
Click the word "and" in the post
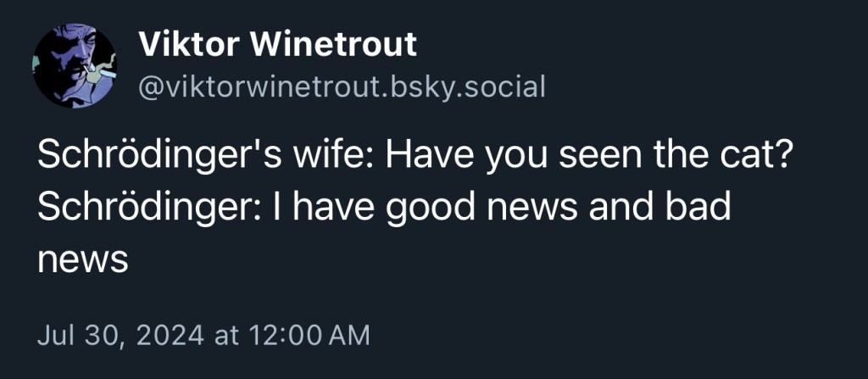[x=622, y=208]
